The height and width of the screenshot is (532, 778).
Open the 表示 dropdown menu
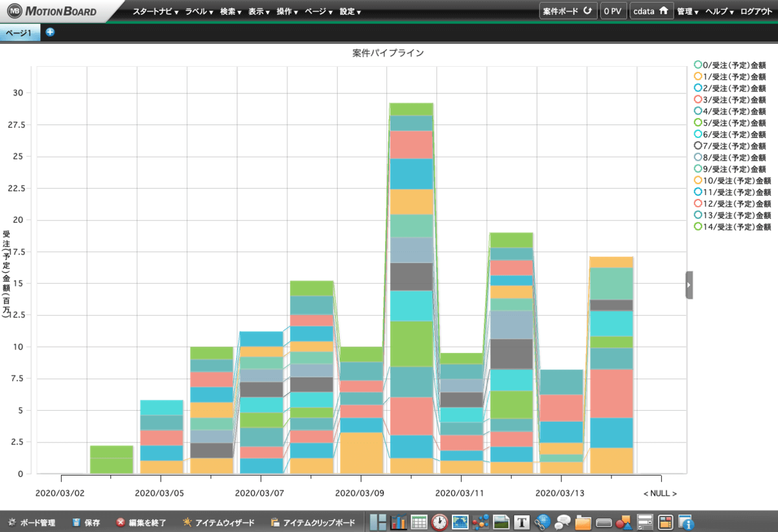coord(259,12)
